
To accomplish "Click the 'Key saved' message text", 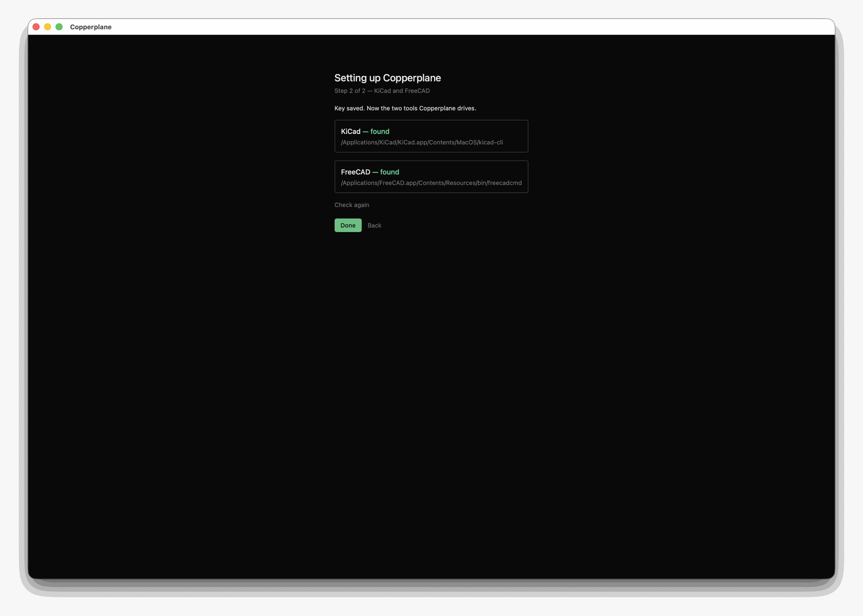I will point(405,108).
